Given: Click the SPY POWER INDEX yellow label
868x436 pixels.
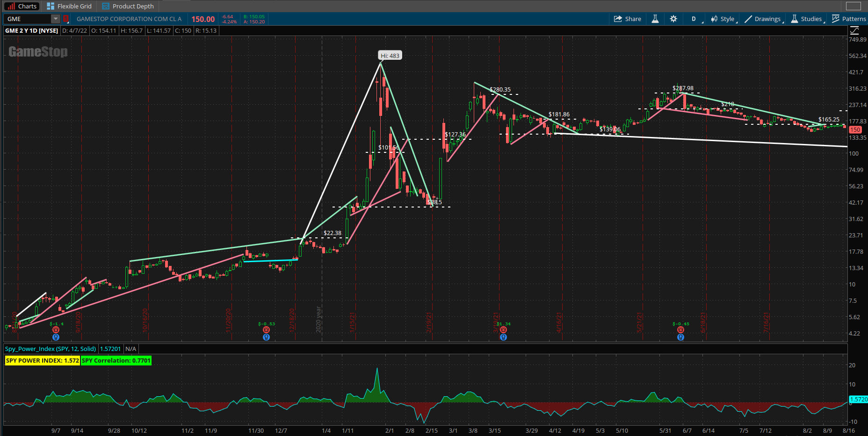Looking at the screenshot, I should [x=43, y=360].
